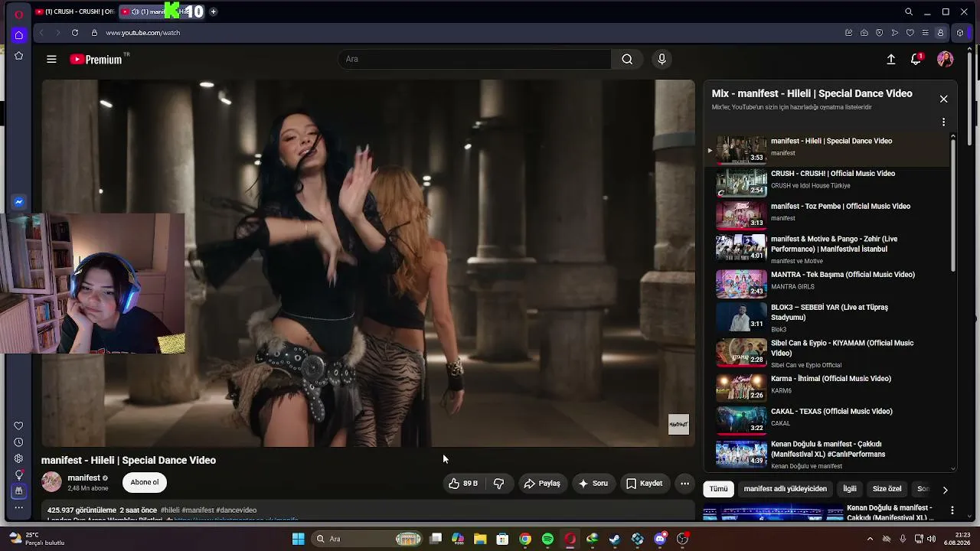Image resolution: width=980 pixels, height=551 pixels.
Task: Dislike the manifest video
Action: [x=498, y=483]
